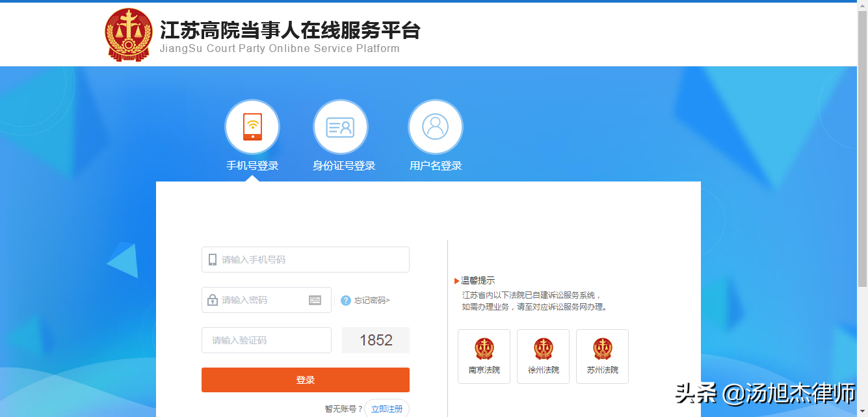Click the 登录 login button
Viewport: 868px width, 417px height.
pyautogui.click(x=305, y=380)
